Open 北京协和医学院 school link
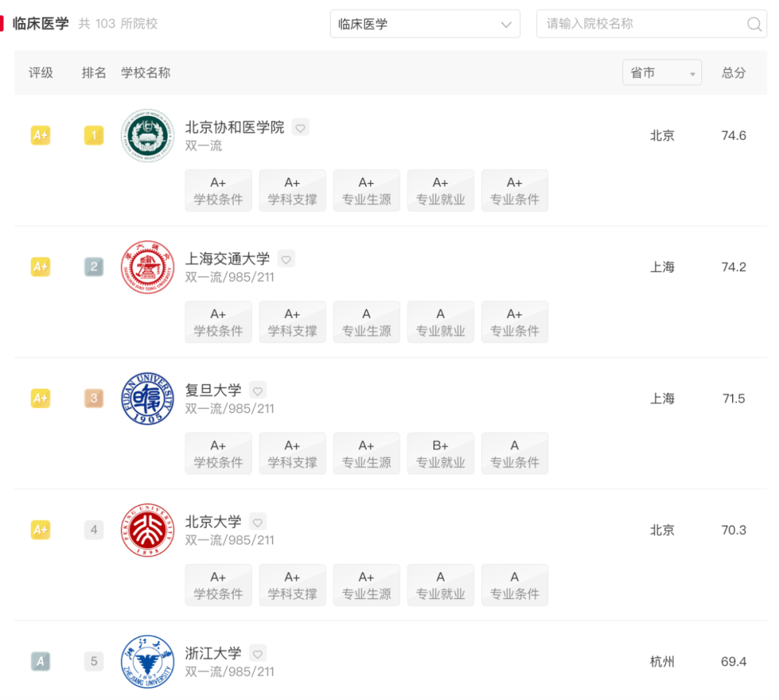Screen dimensions: 779x700 click(234, 127)
